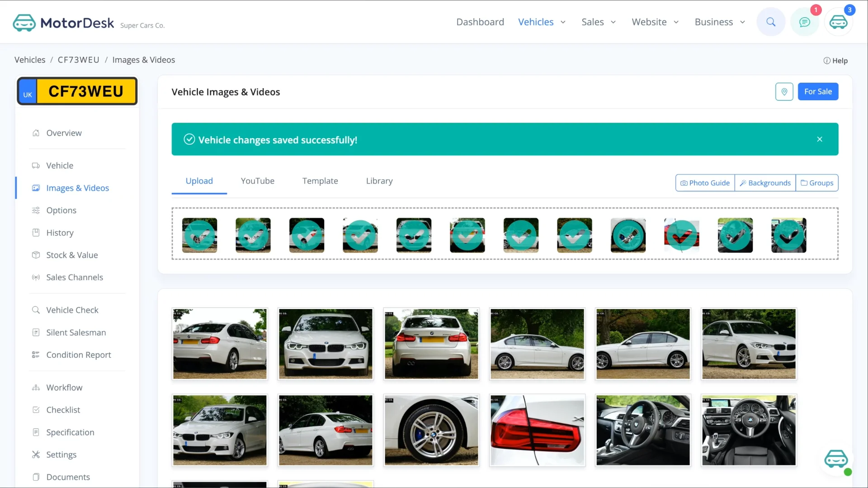The height and width of the screenshot is (488, 868).
Task: Select last uploaded thumbnail in upload area
Action: [x=789, y=235]
